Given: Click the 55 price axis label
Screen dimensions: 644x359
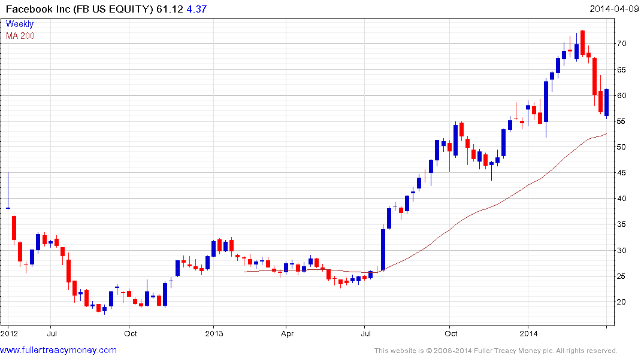Looking at the screenshot, I should (621, 121).
